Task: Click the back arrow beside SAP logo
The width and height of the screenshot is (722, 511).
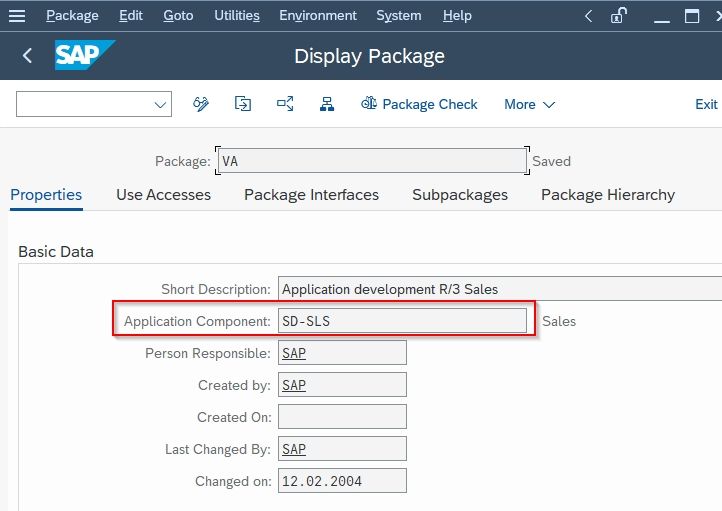Action: (x=27, y=56)
